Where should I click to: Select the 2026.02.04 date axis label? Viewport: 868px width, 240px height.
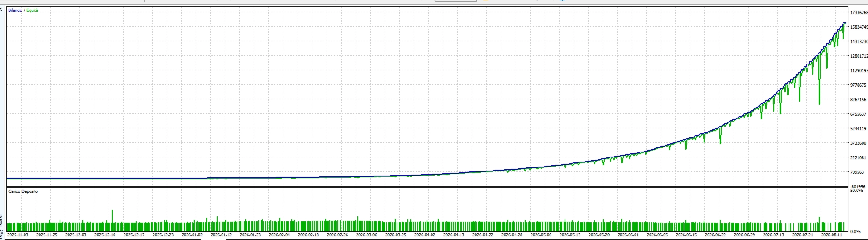click(279, 235)
